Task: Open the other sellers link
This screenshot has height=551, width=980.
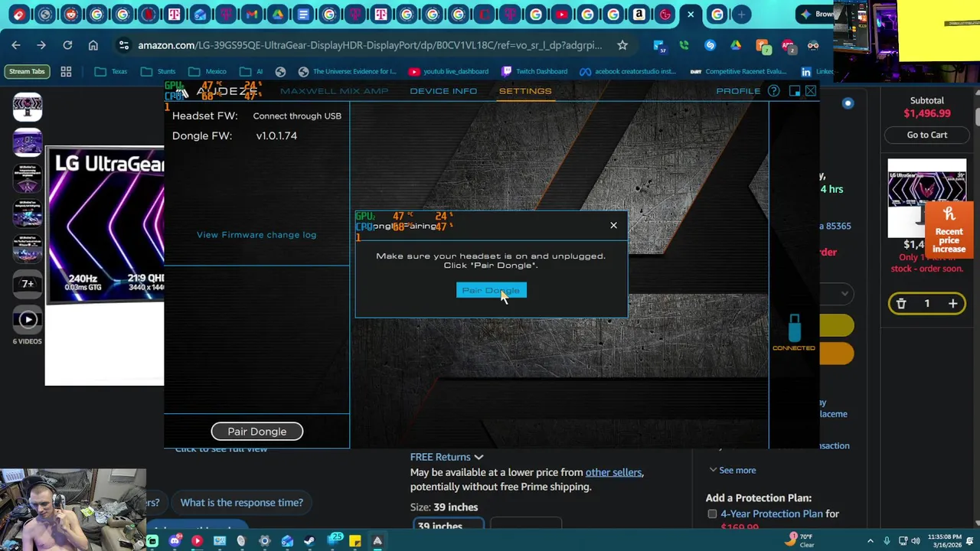Action: click(x=613, y=472)
